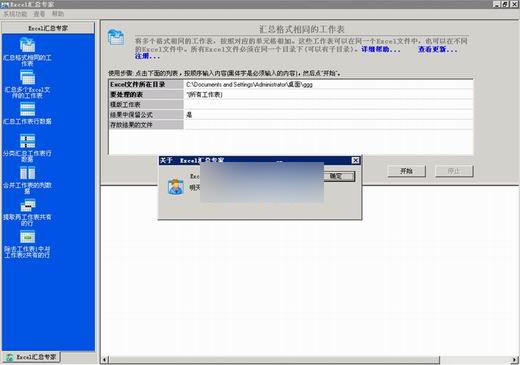Click the horizontal scrollbar right arrow

tap(515, 360)
